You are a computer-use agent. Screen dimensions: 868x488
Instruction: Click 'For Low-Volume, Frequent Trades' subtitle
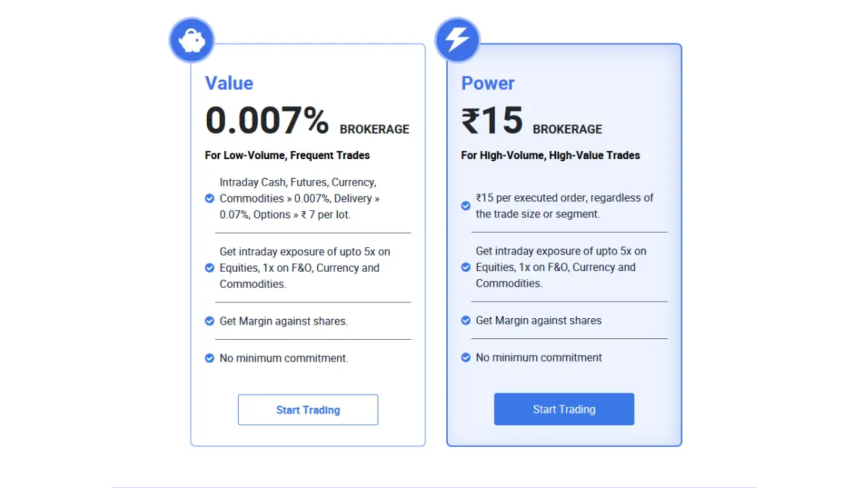click(287, 155)
